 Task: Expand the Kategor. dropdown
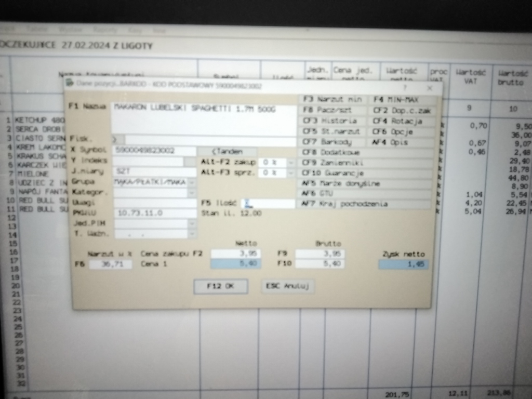pyautogui.click(x=192, y=193)
